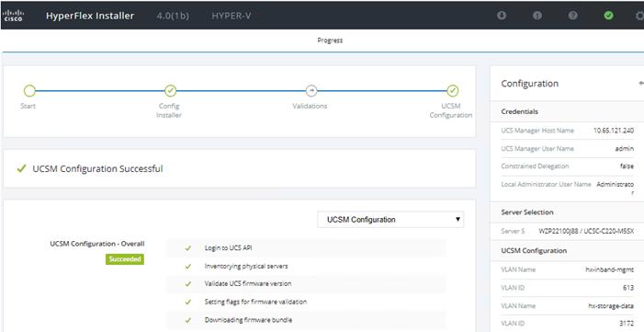Click the Succeeded status badge
The height and width of the screenshot is (332, 644).
tap(125, 259)
